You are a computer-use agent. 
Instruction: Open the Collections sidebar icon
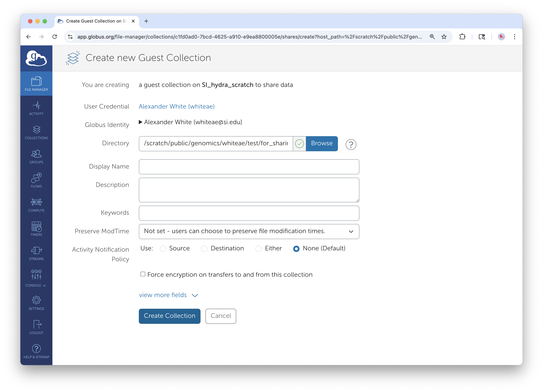coord(36,133)
